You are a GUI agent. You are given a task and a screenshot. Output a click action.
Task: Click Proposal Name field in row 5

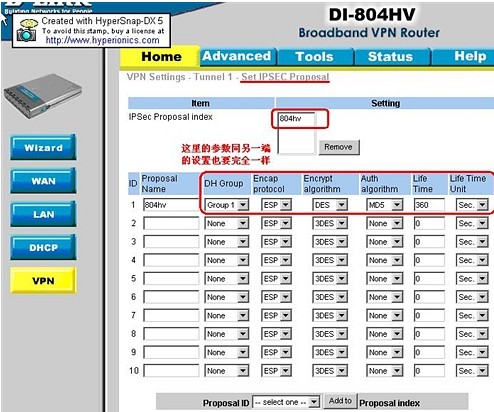point(171,278)
